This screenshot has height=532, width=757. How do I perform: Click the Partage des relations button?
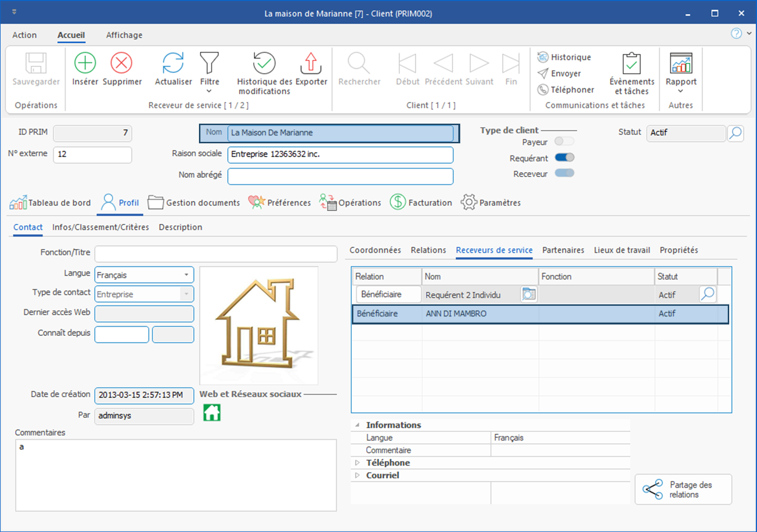point(683,489)
